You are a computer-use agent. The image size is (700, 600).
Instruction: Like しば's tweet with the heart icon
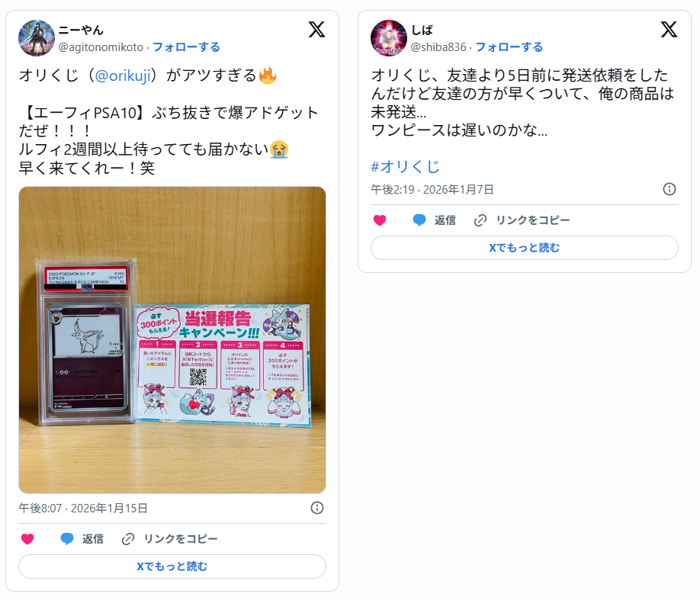(x=380, y=220)
